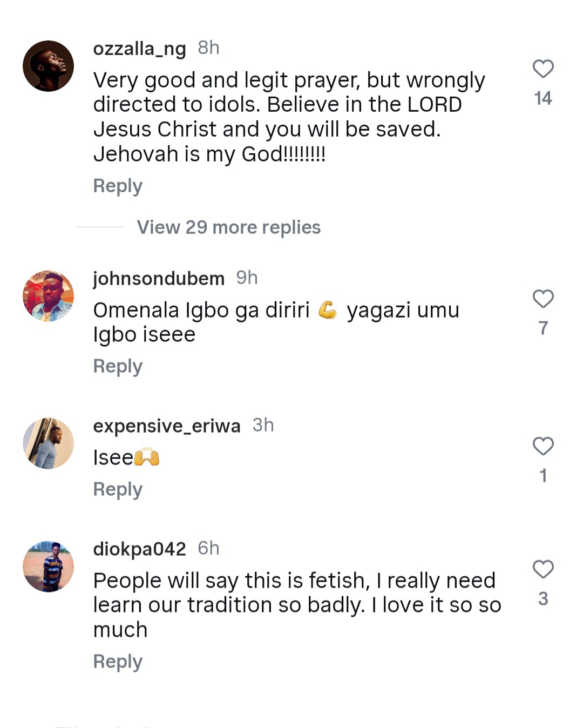Like the ozzalla_ng comment with heart icon
Viewport: 583px width, 728px height.
click(543, 69)
